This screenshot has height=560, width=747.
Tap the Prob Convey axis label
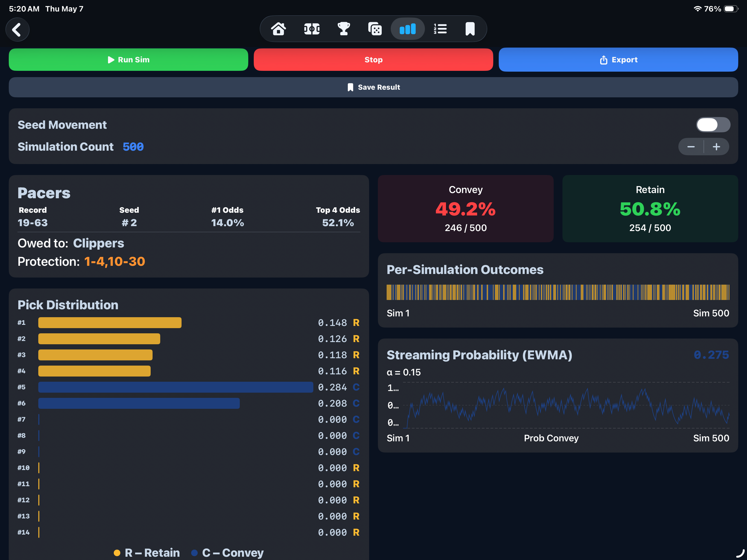(551, 438)
